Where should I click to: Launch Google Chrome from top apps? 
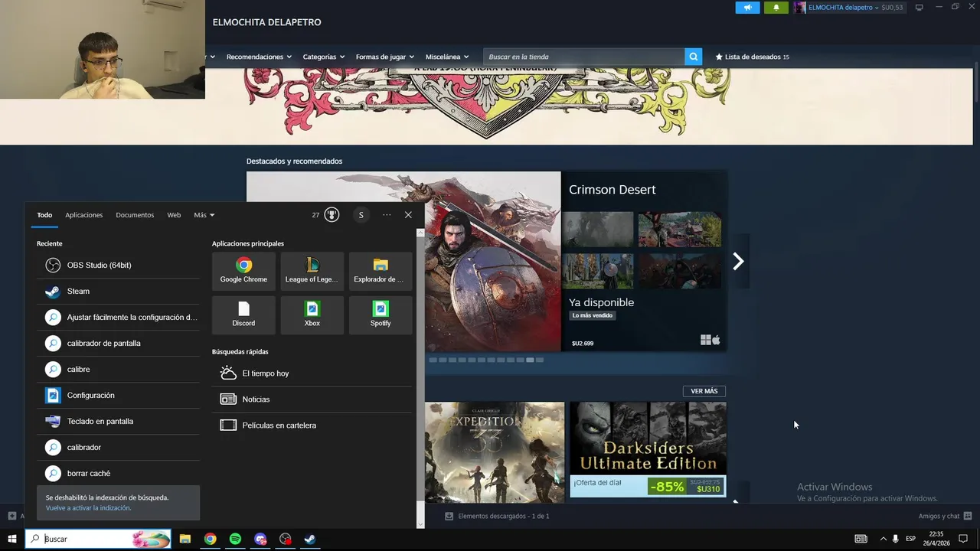243,271
